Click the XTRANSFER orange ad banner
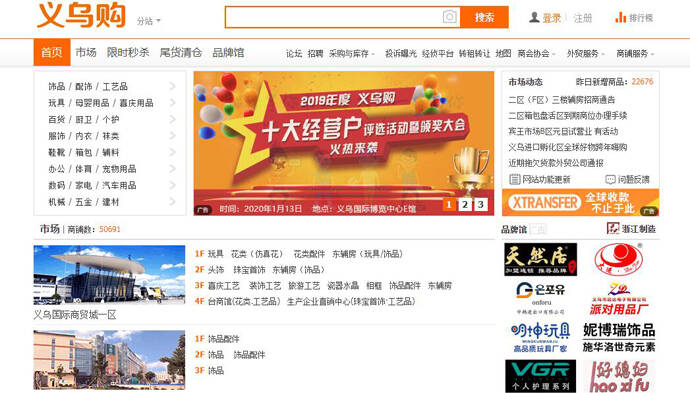The height and width of the screenshot is (393, 690). pos(580,202)
